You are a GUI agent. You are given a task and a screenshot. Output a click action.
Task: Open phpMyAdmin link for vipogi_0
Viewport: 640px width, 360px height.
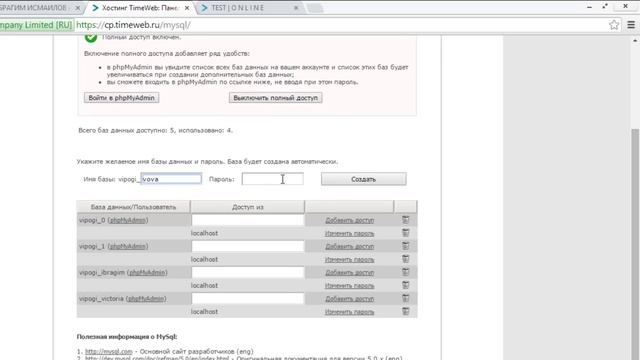pos(128,220)
